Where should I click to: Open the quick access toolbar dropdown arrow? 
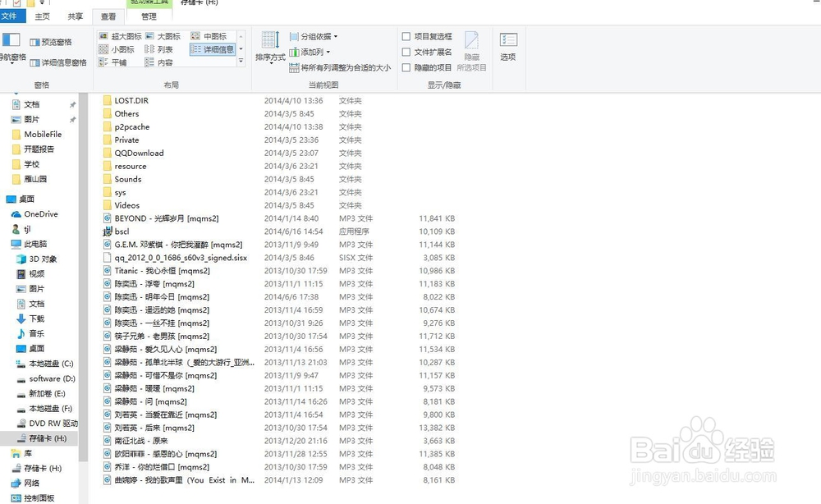[41, 3]
